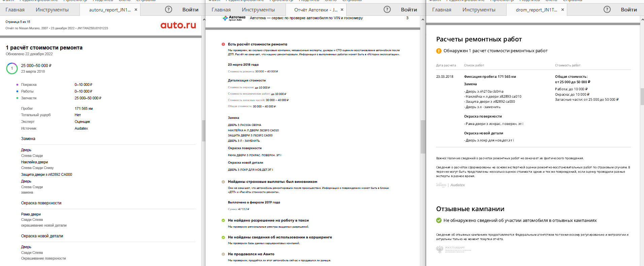The width and height of the screenshot is (644, 266).
Task: Click the Запчасти row label
Action: tap(29, 98)
